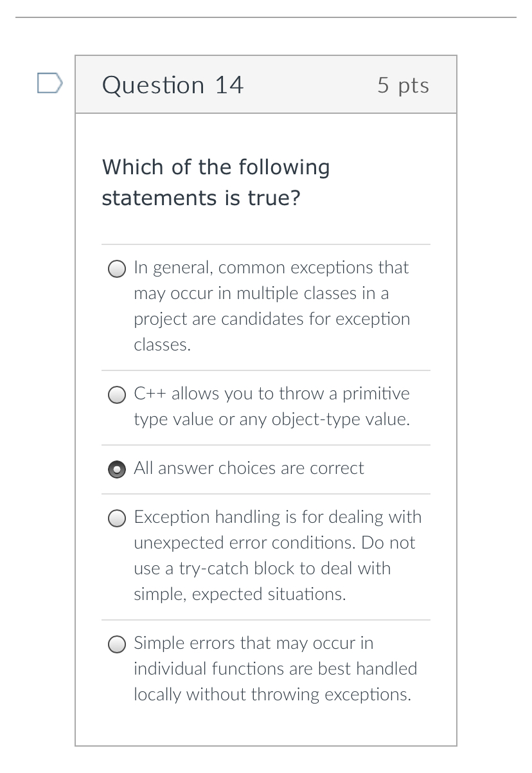
Task: Select 'Exception handling is for dealing' radio
Action: (116, 518)
